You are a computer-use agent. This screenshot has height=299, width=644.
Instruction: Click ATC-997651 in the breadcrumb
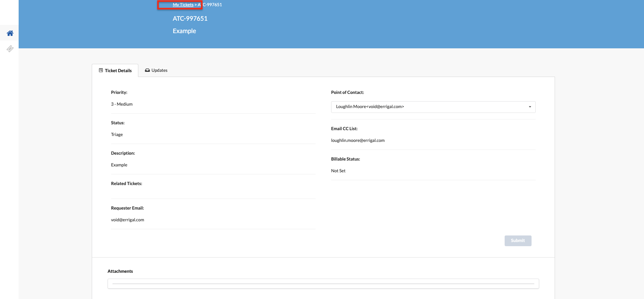210,5
